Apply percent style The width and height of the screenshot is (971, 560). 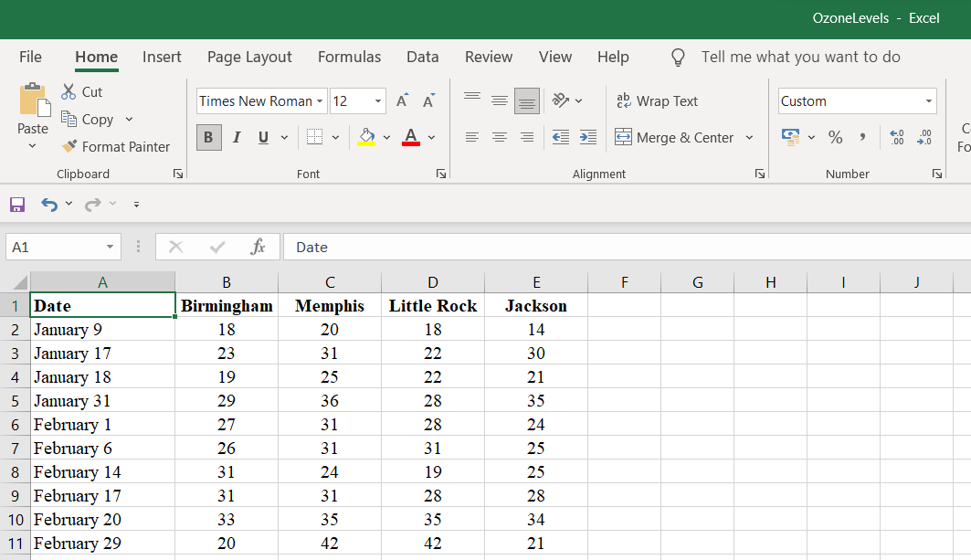click(836, 137)
